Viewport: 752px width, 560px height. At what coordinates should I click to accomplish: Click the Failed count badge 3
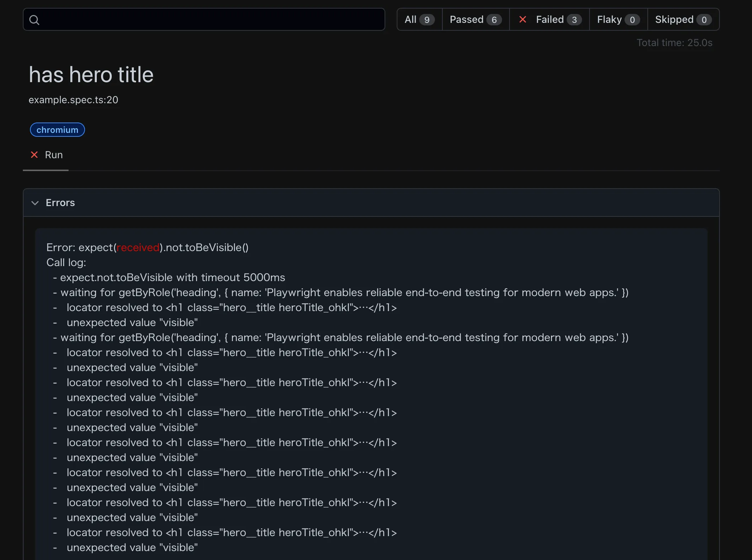tap(574, 20)
